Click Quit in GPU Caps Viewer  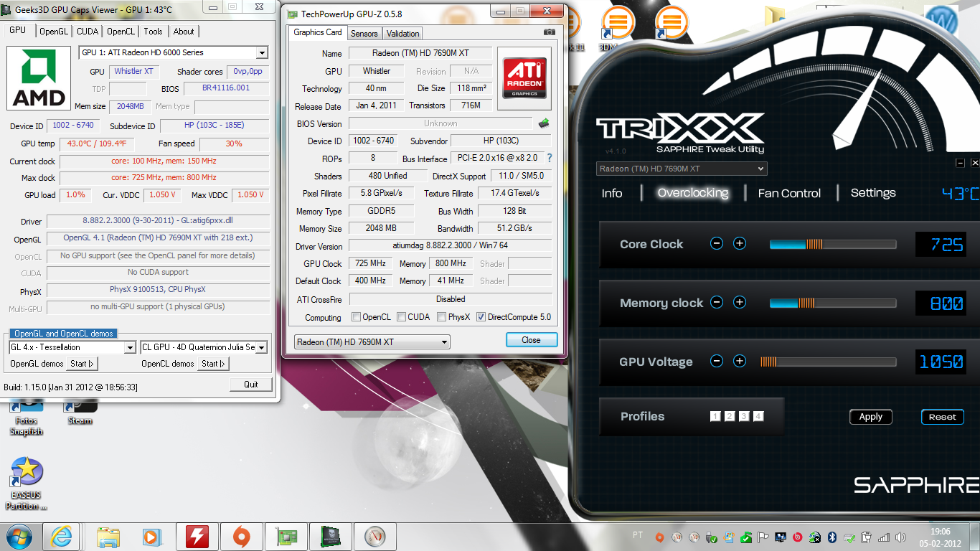click(x=251, y=385)
